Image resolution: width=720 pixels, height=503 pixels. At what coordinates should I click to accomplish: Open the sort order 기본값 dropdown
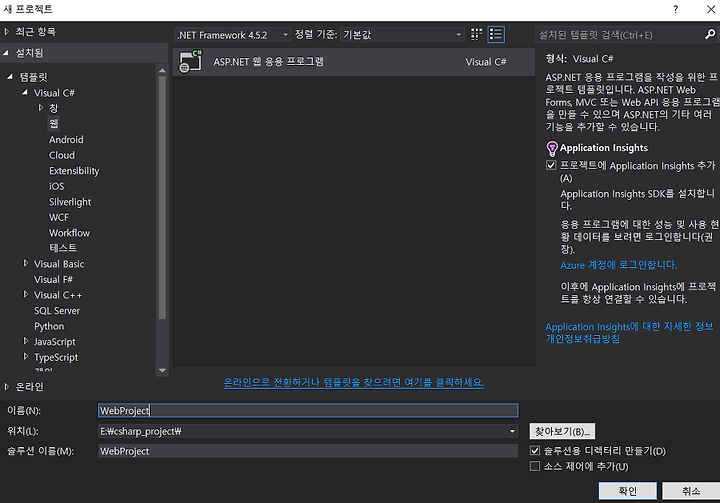(402, 35)
